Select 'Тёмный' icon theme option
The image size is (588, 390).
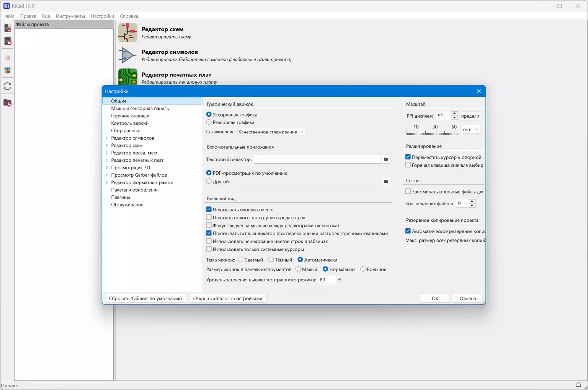point(271,260)
